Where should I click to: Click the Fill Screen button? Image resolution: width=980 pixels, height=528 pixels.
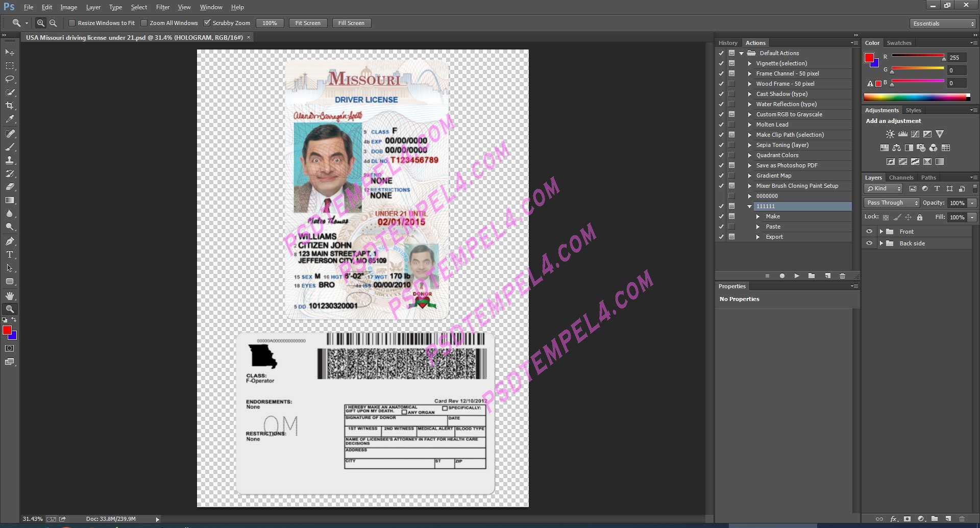tap(351, 23)
